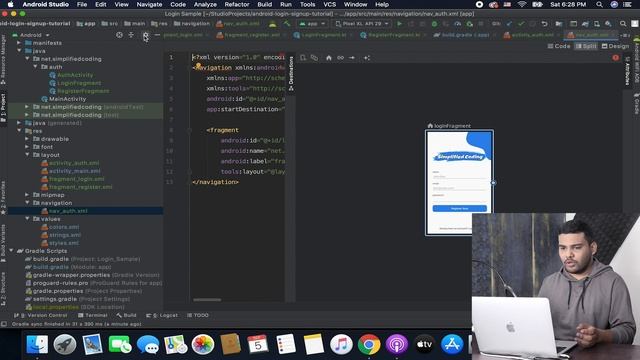
Task: Click the Git update project blue arrow icon
Action: [509, 24]
